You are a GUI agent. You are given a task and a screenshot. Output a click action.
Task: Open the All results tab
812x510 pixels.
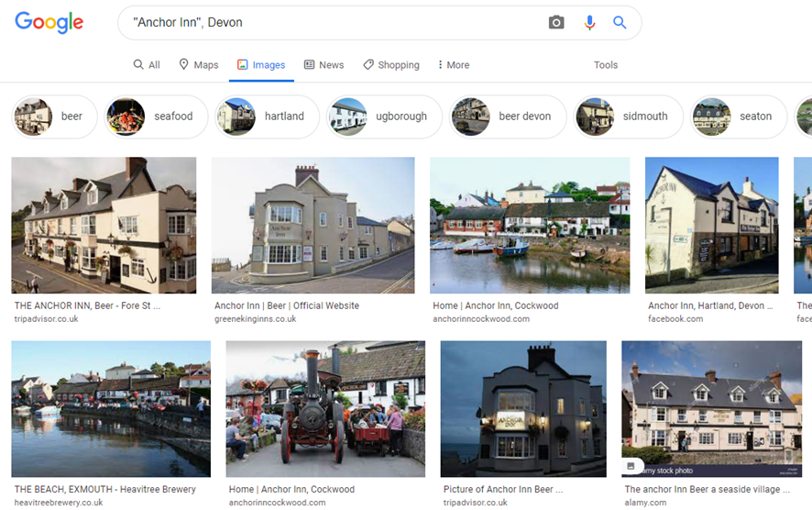click(147, 65)
